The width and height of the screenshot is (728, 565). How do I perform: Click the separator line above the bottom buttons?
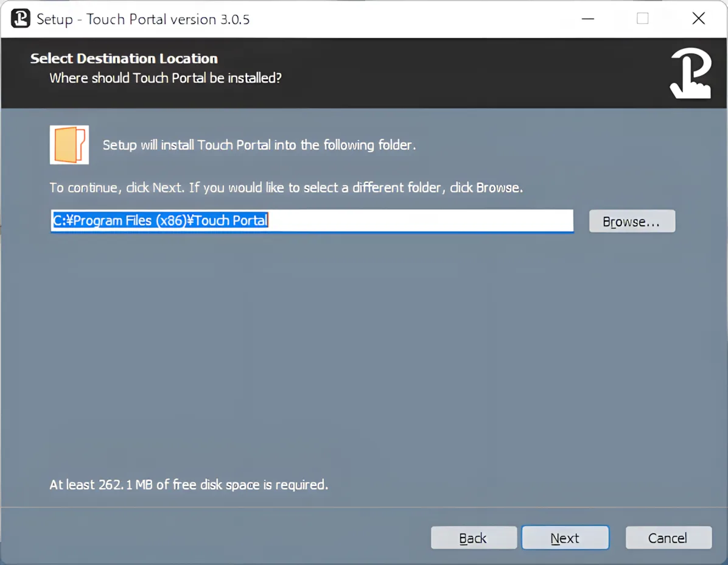pyautogui.click(x=364, y=507)
